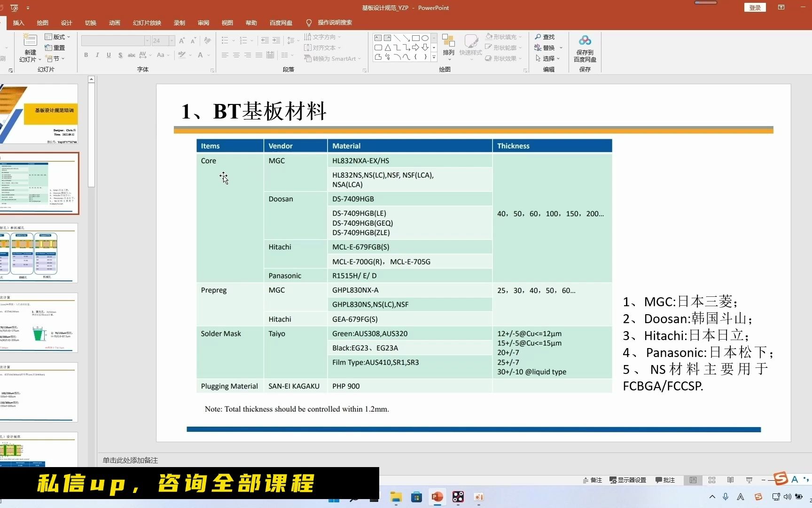Select the oval shape in the gallery
Image resolution: width=812 pixels, height=508 pixels.
tap(425, 38)
